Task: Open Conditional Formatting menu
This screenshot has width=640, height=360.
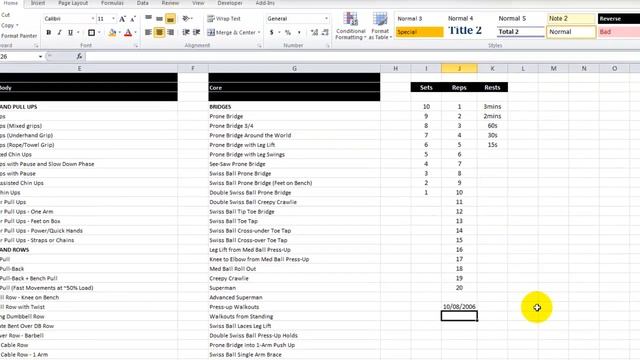Action: [351, 26]
